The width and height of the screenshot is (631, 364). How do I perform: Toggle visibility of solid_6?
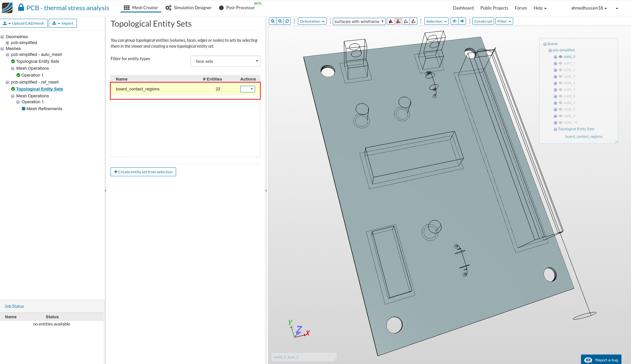(561, 96)
